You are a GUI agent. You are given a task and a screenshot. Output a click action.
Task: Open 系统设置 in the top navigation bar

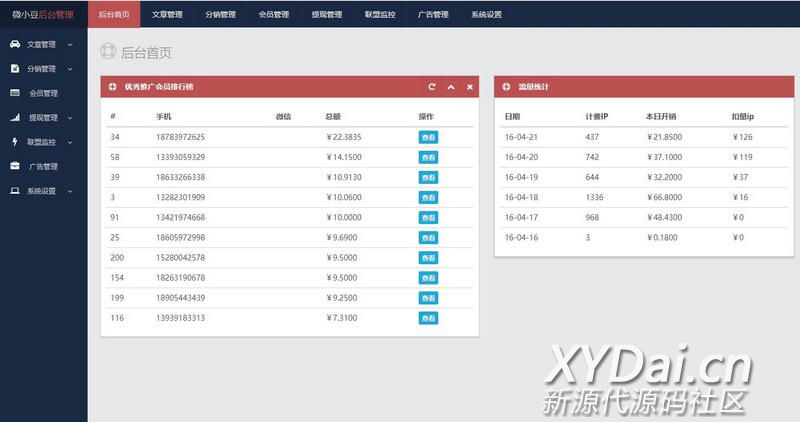point(487,14)
